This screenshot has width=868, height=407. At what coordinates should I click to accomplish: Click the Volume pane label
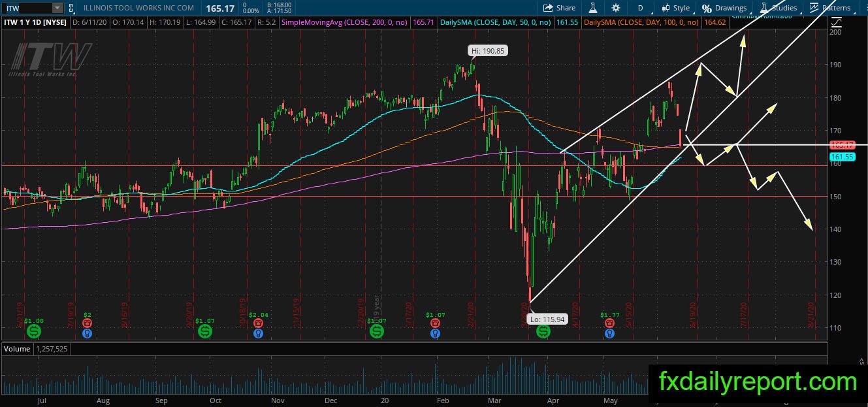(17, 349)
